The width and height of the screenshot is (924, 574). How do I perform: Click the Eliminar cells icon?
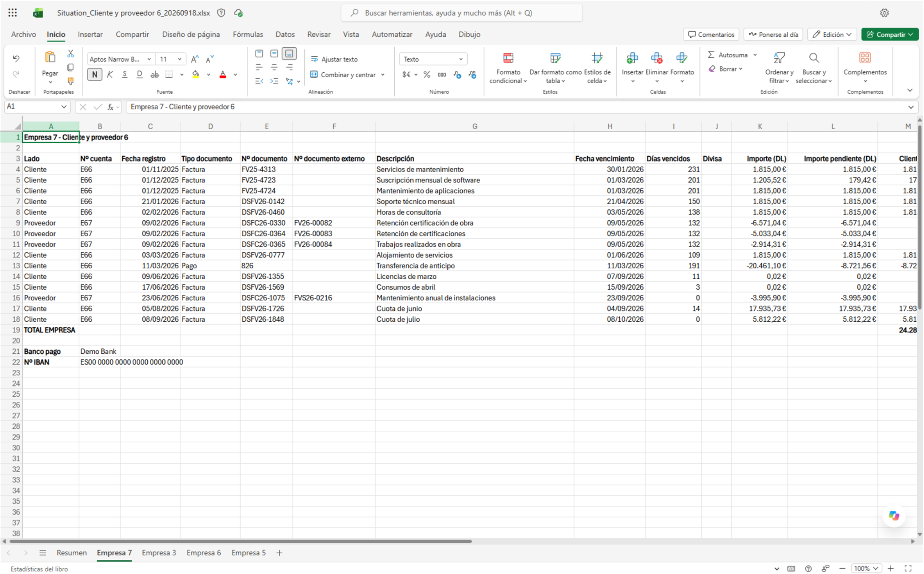pyautogui.click(x=657, y=58)
